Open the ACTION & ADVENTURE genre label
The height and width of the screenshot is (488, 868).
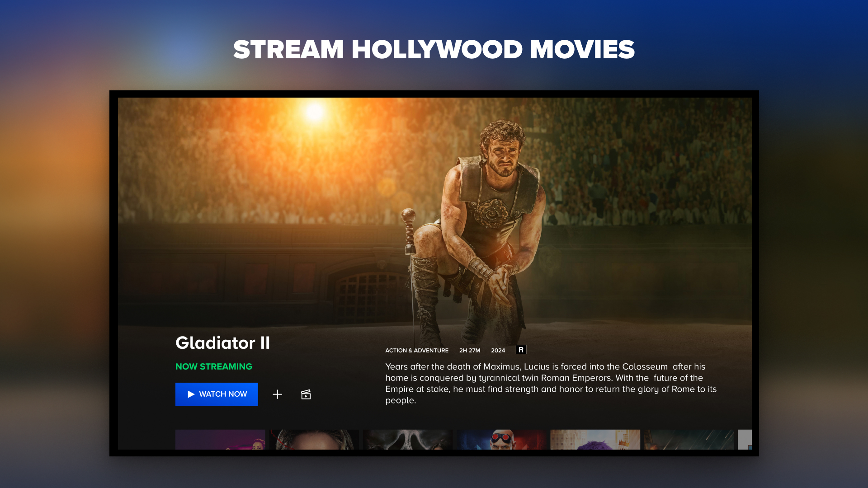(416, 350)
